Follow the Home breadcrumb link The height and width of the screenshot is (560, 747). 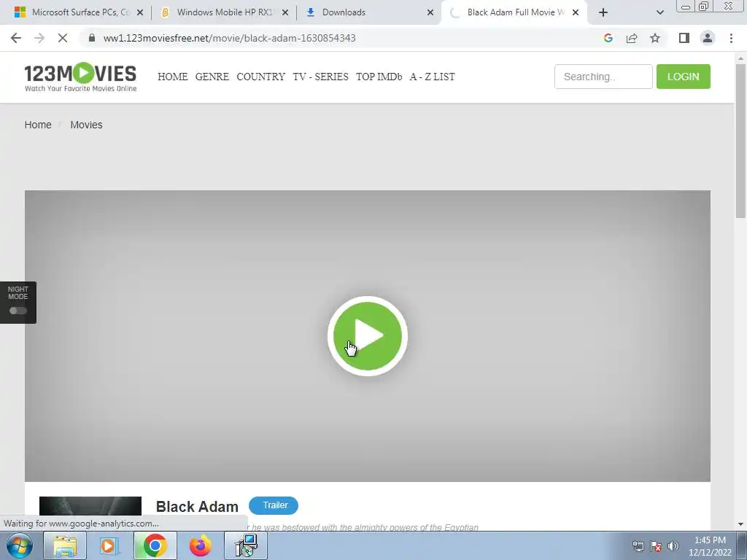tap(38, 125)
